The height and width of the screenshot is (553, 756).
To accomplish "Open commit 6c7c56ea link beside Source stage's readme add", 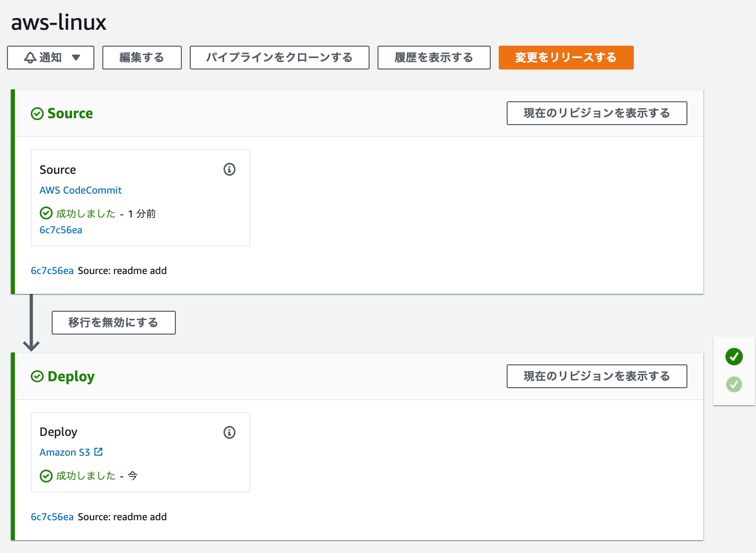I will click(52, 271).
